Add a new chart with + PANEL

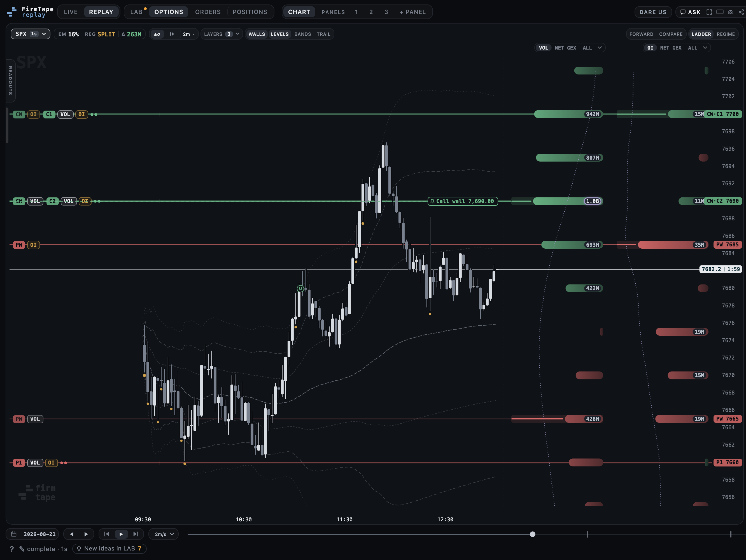[412, 12]
